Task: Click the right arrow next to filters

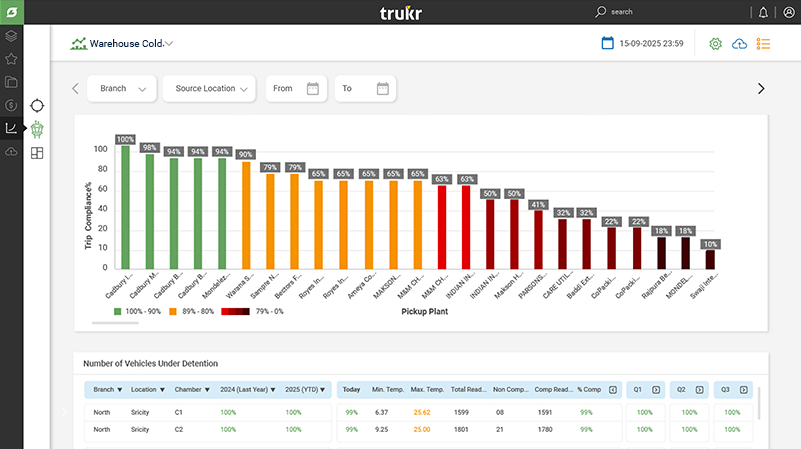Action: (761, 89)
